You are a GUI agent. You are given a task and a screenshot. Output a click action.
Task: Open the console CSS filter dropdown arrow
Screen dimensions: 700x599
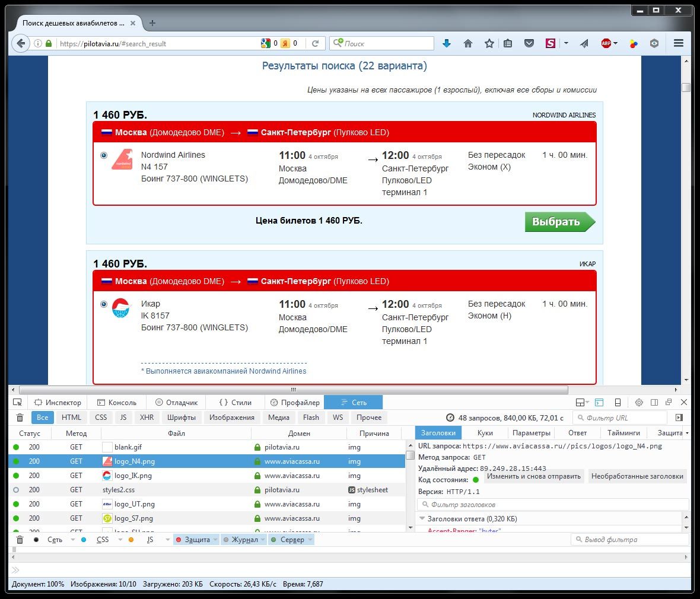click(x=120, y=540)
